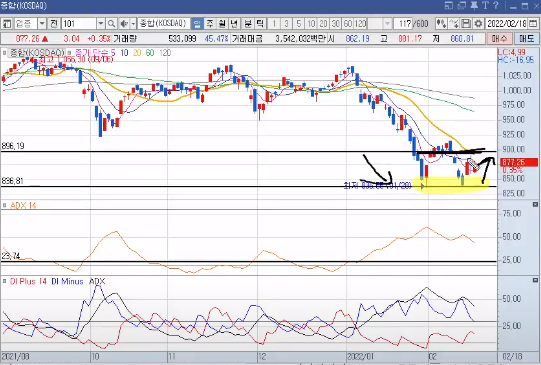Screen dimensions: 541x365
Task: Expand the minute interval dropdown after 120
Action: point(387,23)
